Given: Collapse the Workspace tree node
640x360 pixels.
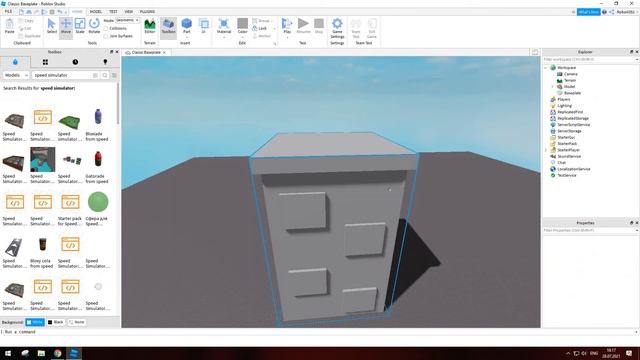Looking at the screenshot, I should (x=546, y=68).
